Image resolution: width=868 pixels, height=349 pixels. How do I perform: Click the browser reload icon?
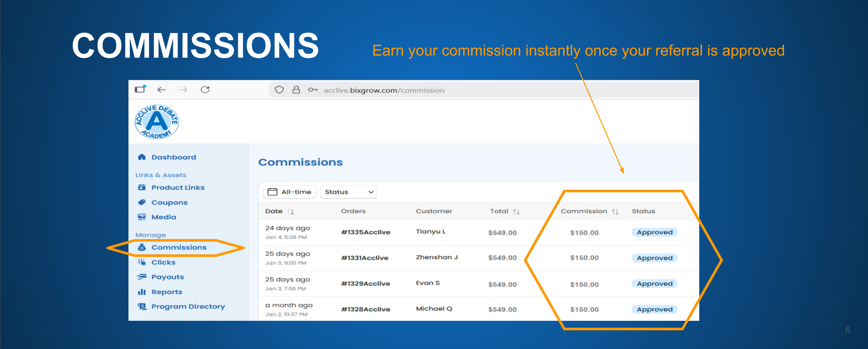click(205, 90)
